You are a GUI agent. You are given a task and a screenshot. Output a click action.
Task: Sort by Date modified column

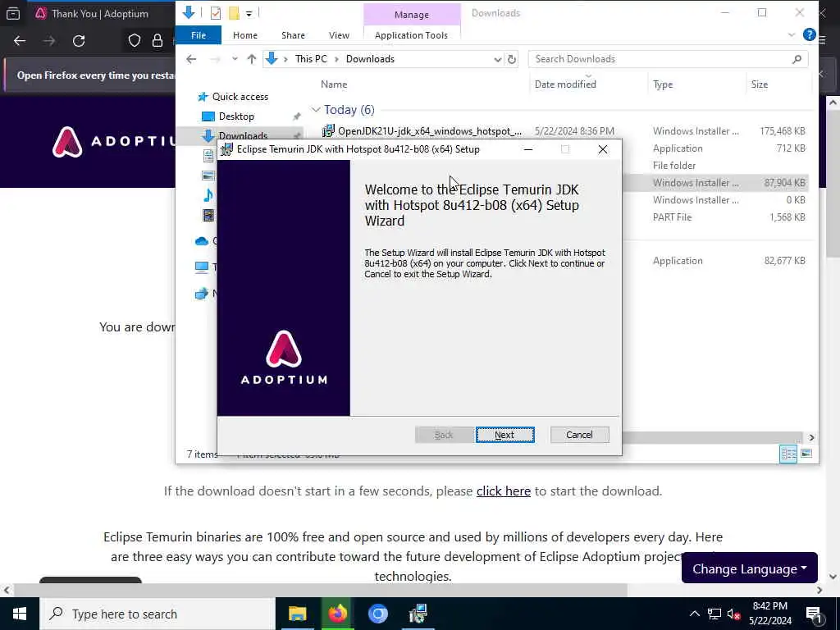(565, 84)
